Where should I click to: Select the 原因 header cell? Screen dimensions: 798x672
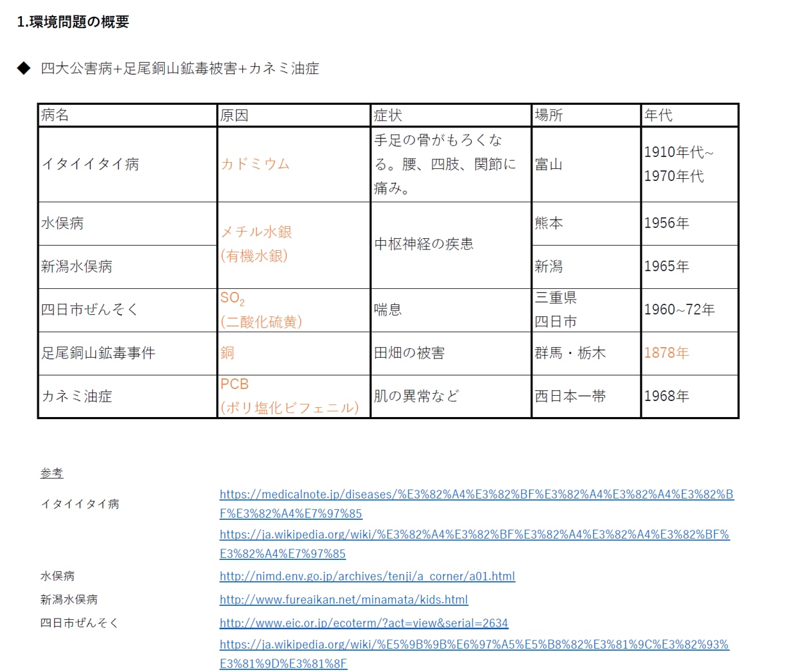(294, 115)
